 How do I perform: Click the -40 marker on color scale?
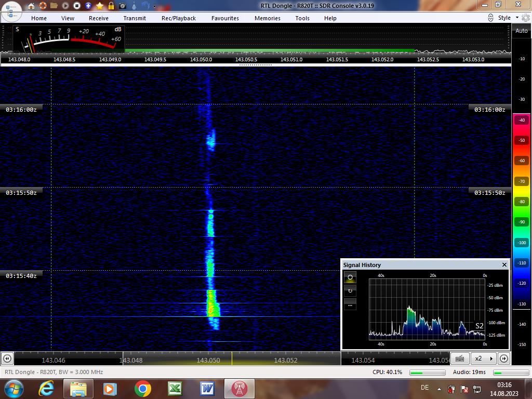click(x=522, y=120)
